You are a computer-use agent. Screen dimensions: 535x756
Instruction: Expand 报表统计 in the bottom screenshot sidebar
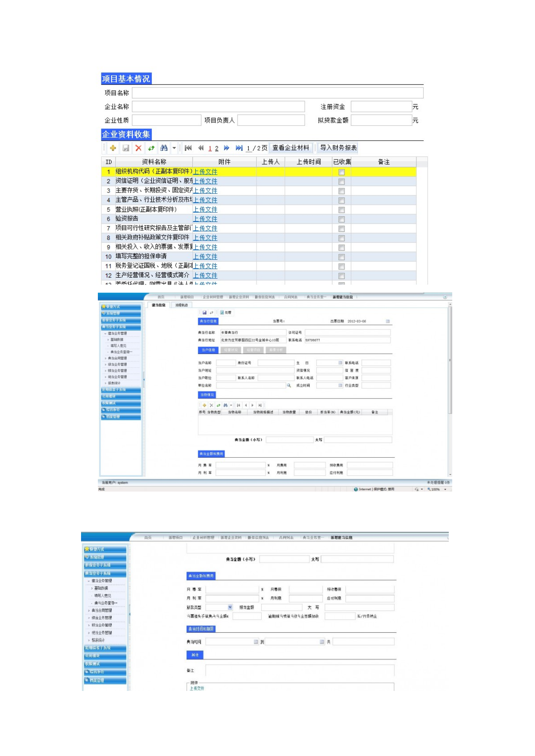(x=89, y=640)
